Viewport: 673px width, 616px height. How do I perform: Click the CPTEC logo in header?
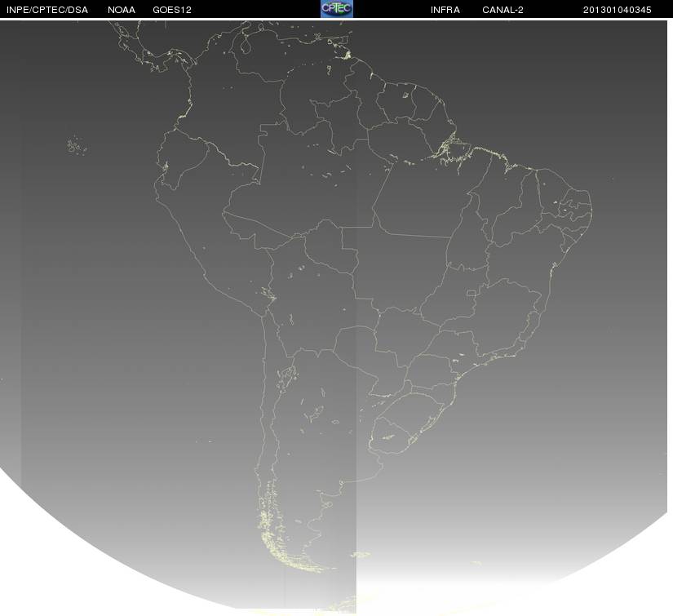(337, 9)
